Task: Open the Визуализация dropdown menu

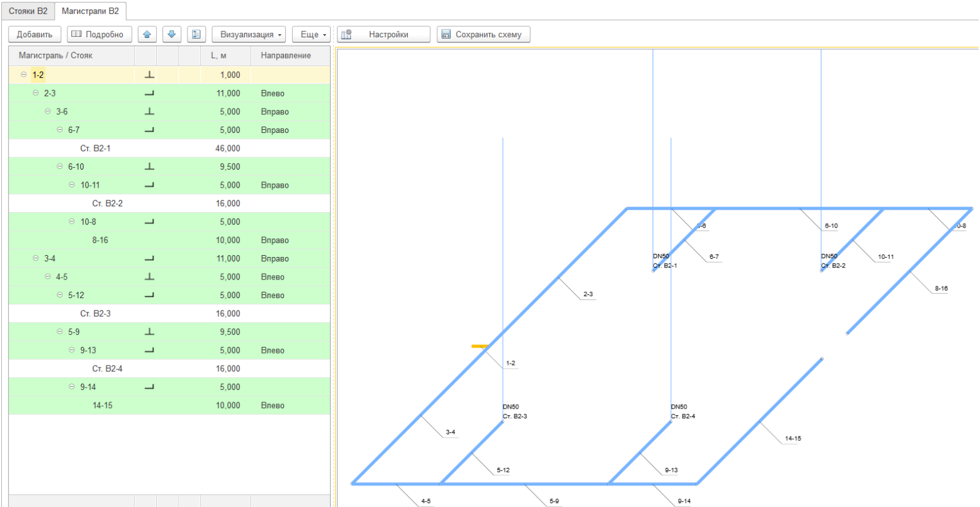Action: pos(249,35)
